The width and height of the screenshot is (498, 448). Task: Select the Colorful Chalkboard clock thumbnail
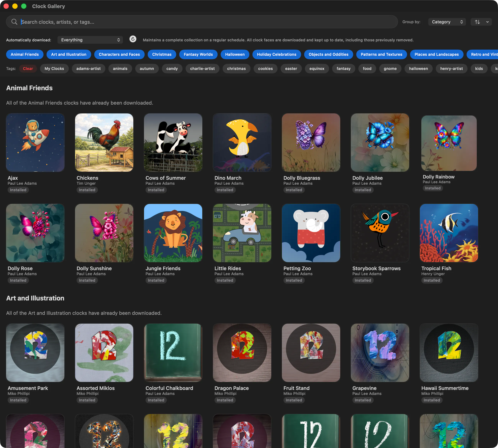pyautogui.click(x=173, y=353)
